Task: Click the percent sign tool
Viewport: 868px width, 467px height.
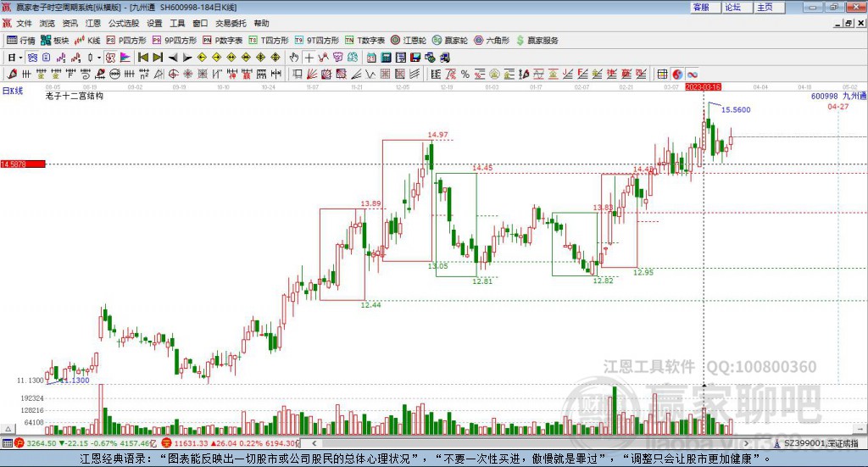Action: click(465, 74)
